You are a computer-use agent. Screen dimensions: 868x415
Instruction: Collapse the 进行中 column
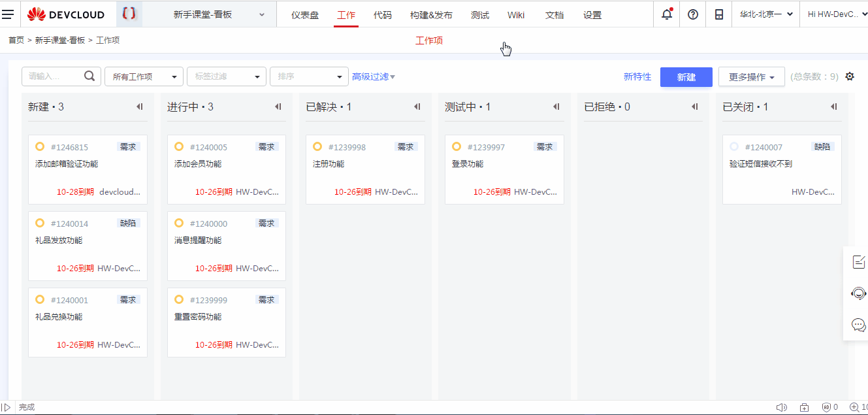pos(278,107)
